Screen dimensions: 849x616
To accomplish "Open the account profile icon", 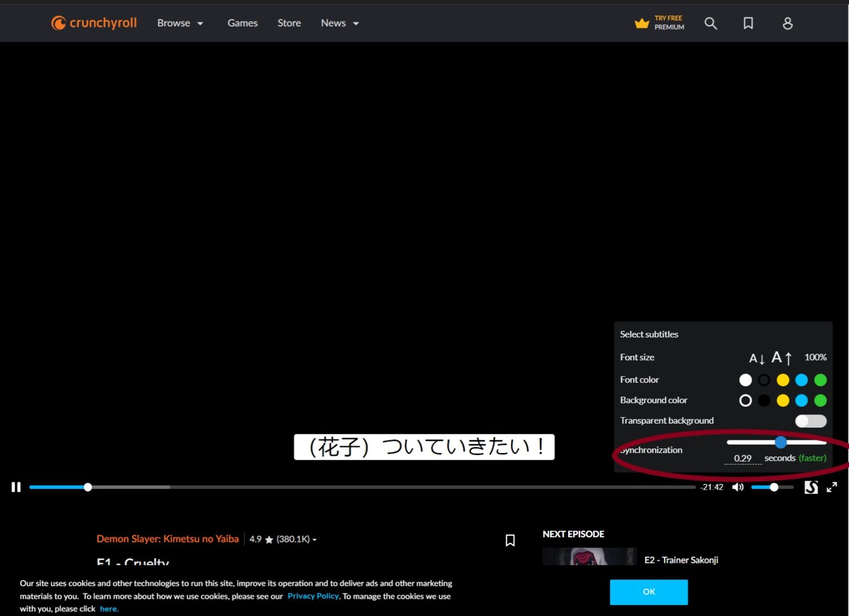I will [788, 23].
